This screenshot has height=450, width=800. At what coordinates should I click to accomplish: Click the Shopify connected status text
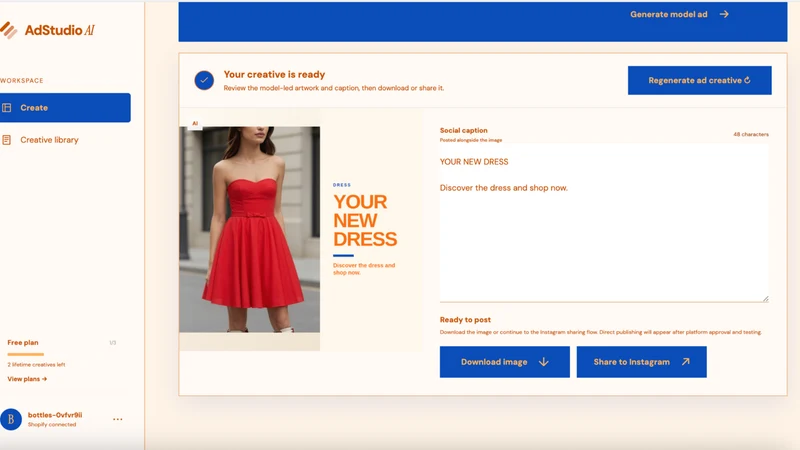[x=52, y=424]
